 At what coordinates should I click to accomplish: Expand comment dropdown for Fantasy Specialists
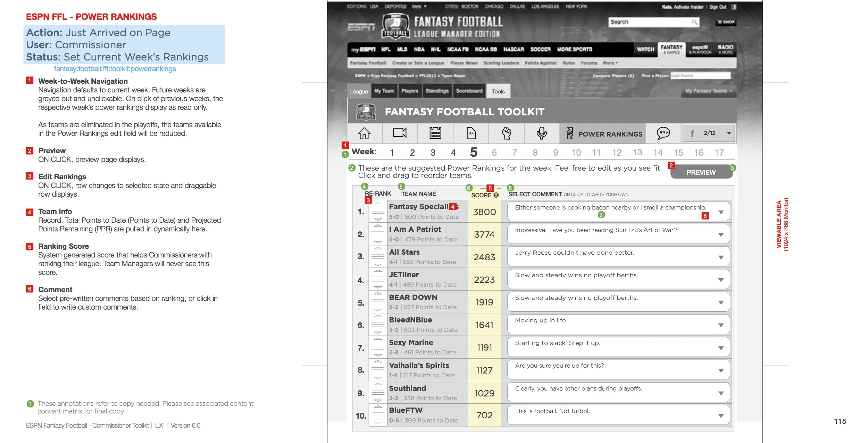(x=721, y=212)
